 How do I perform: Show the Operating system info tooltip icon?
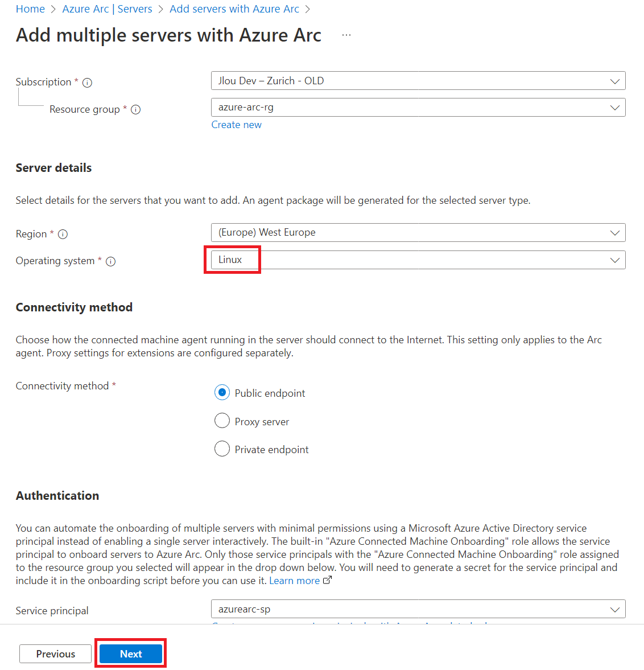click(110, 261)
